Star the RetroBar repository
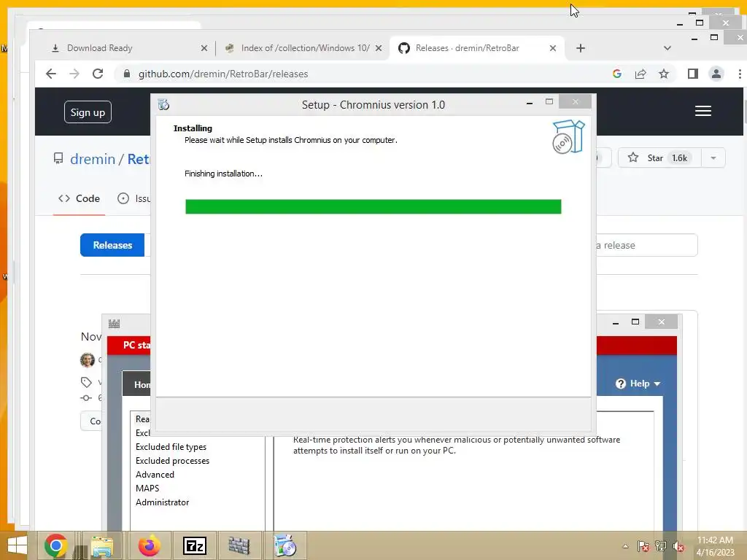747x560 pixels. click(x=659, y=158)
